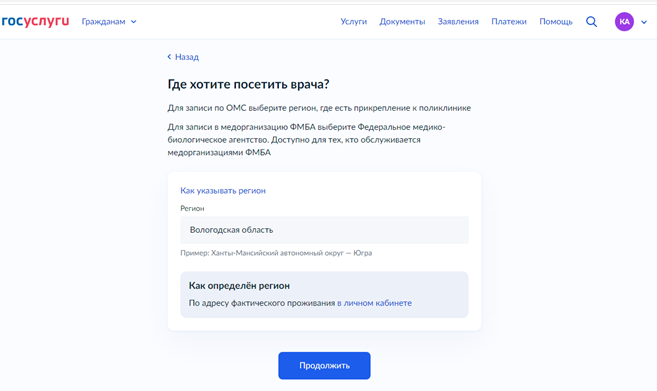This screenshot has width=657, height=391.
Task: Expand the Гражданам audience dropdown
Action: (x=109, y=21)
